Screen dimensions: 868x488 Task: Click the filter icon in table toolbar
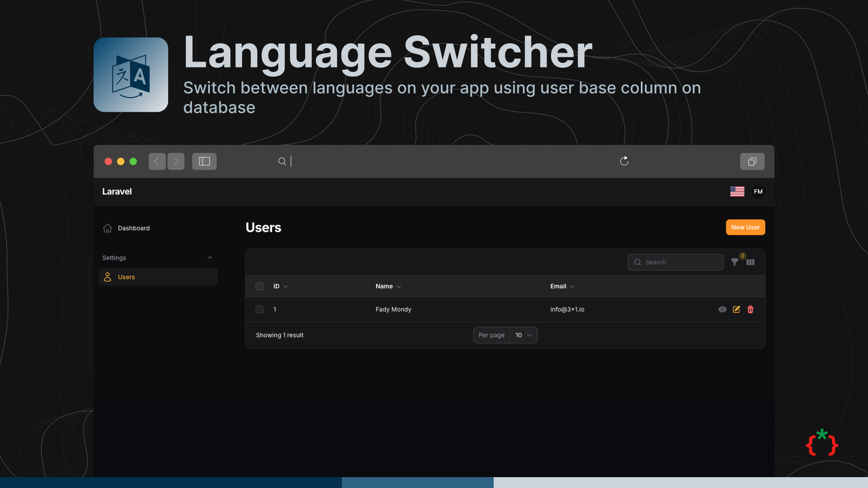pos(735,262)
